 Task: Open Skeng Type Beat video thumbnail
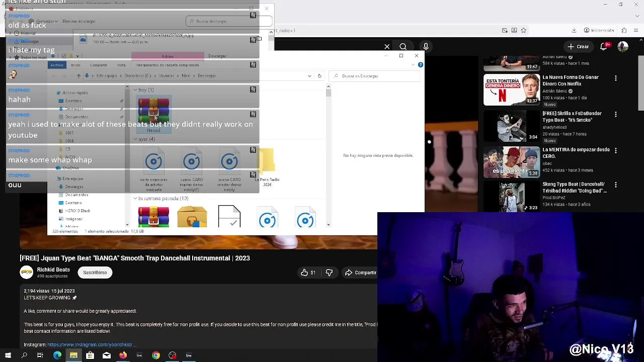point(512,198)
